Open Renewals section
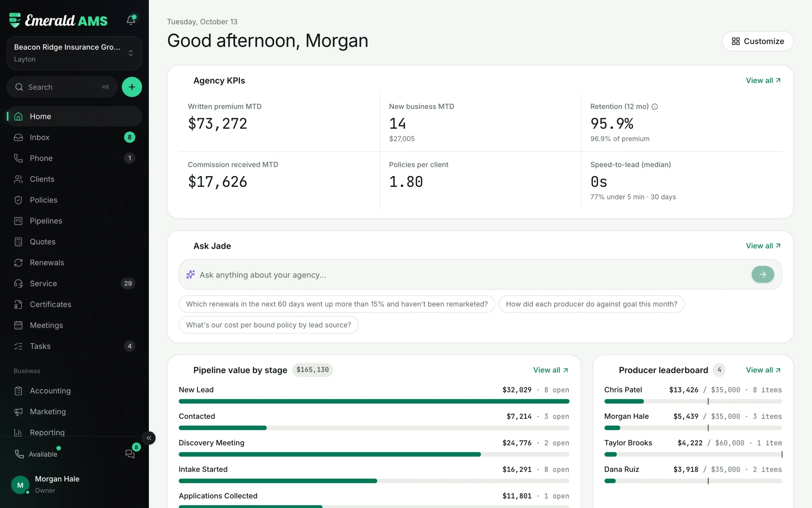Viewport: 812px width, 508px height. (74, 262)
